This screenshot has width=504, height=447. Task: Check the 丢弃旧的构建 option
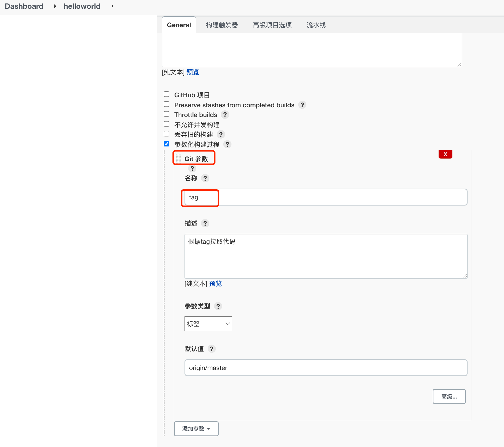pyautogui.click(x=167, y=134)
